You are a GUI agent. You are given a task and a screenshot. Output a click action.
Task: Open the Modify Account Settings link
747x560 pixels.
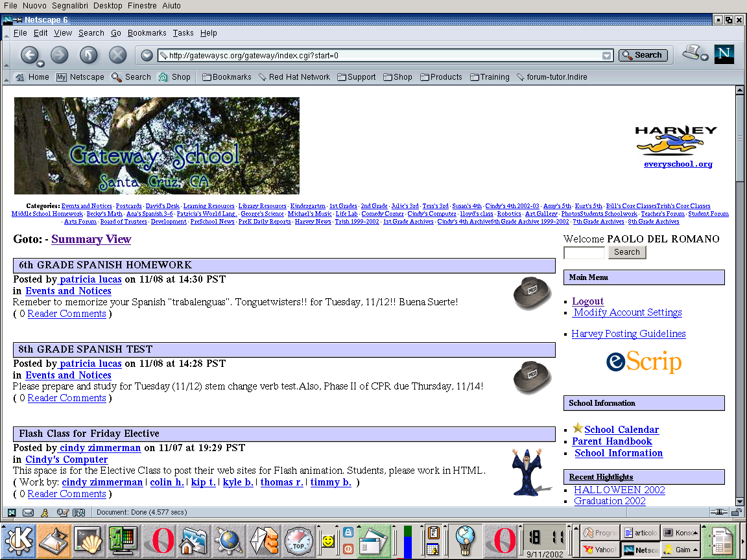coord(628,312)
